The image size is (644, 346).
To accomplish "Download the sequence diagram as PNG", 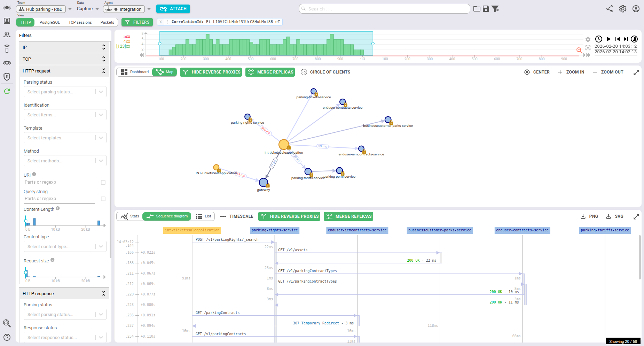I will coord(589,216).
